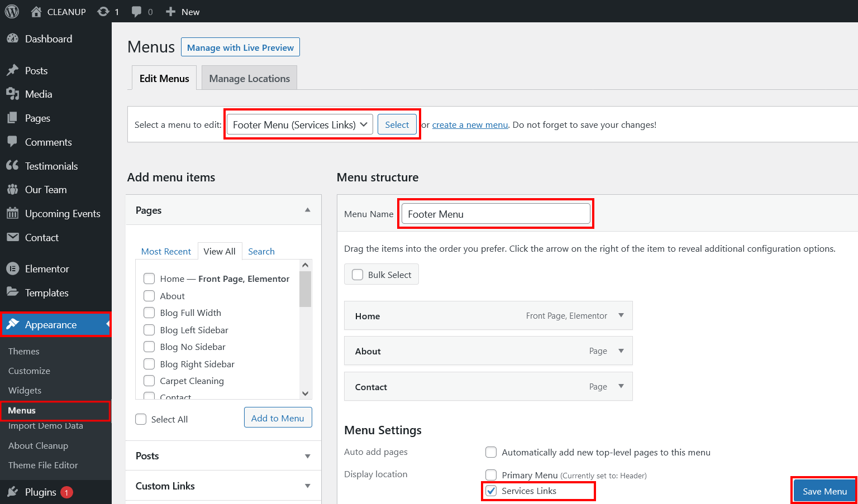Open Dashboard from the sidebar
The height and width of the screenshot is (504, 858).
click(x=49, y=39)
